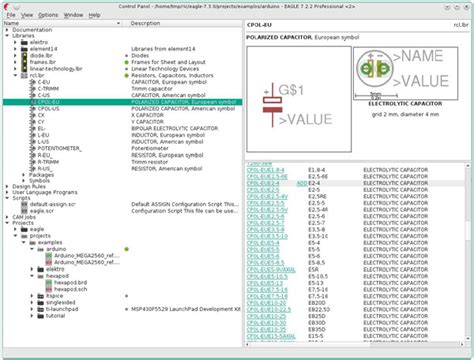Expand the CAM Jobs tree node

(7, 217)
